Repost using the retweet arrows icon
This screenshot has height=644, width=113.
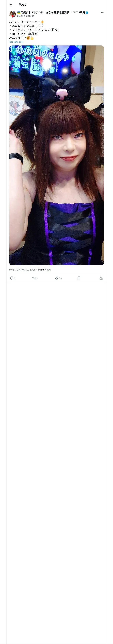coord(34,278)
